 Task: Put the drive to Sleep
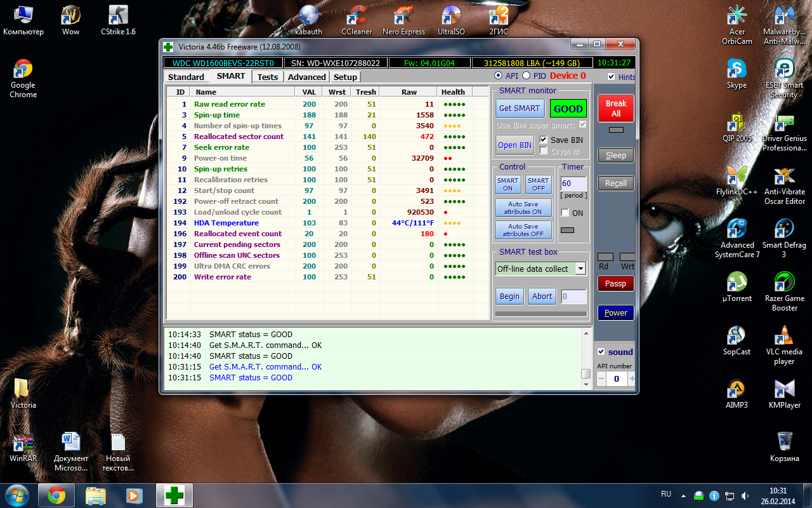[616, 155]
